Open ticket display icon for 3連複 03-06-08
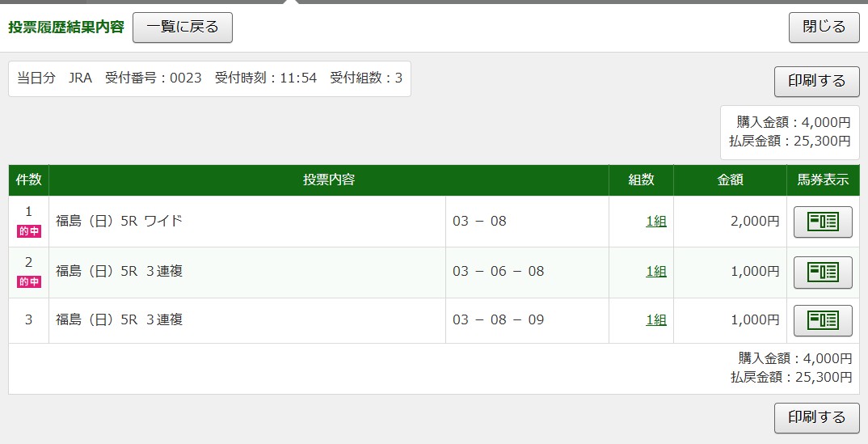 tap(823, 272)
